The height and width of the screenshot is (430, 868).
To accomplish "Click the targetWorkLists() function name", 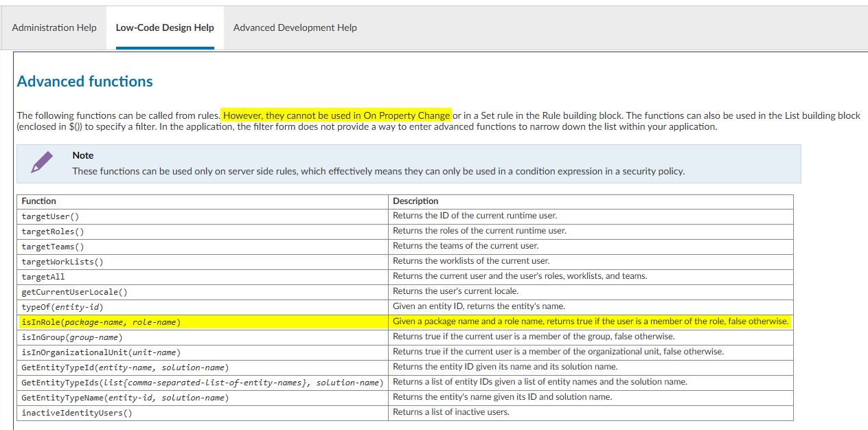I will pos(62,262).
